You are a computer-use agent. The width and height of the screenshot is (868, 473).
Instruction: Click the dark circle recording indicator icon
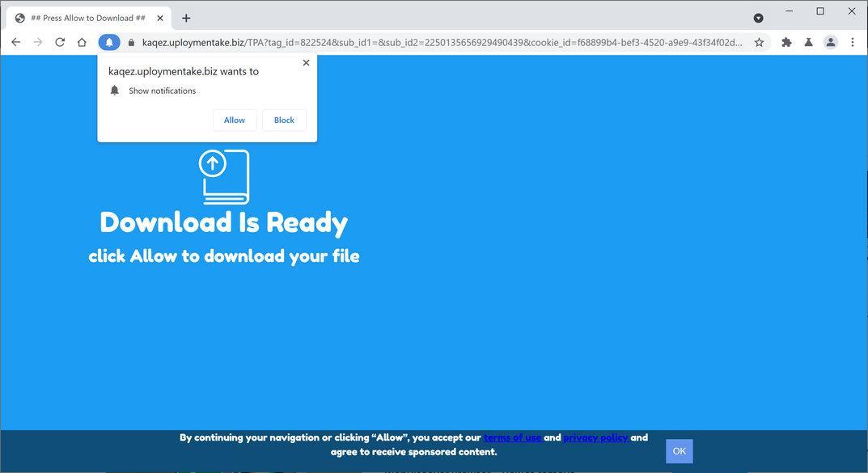[x=758, y=17]
